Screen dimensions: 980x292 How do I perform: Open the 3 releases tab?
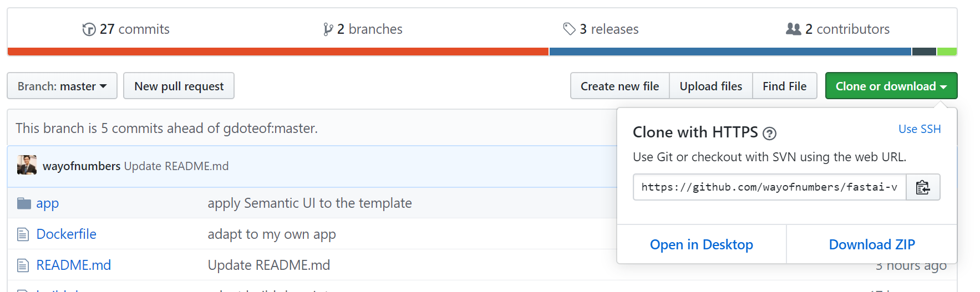(608, 29)
